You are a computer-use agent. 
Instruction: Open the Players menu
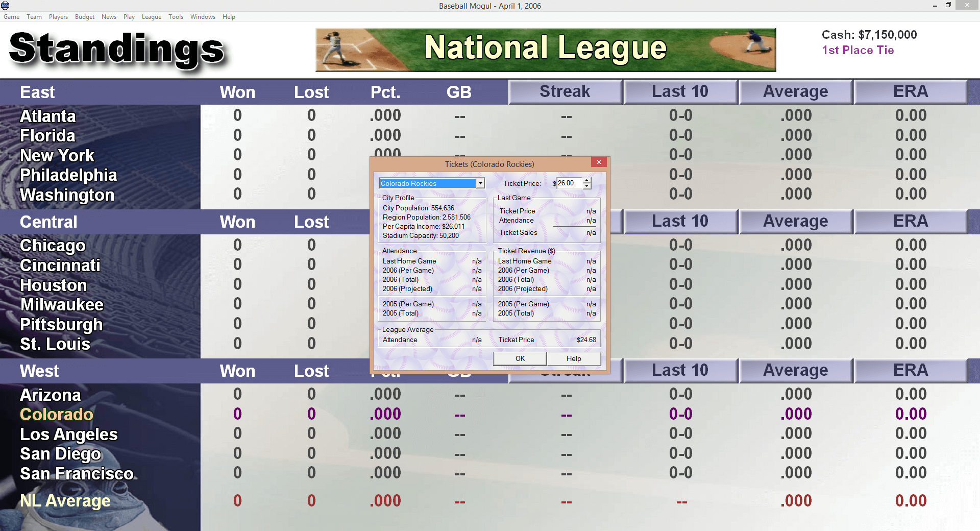coord(58,17)
